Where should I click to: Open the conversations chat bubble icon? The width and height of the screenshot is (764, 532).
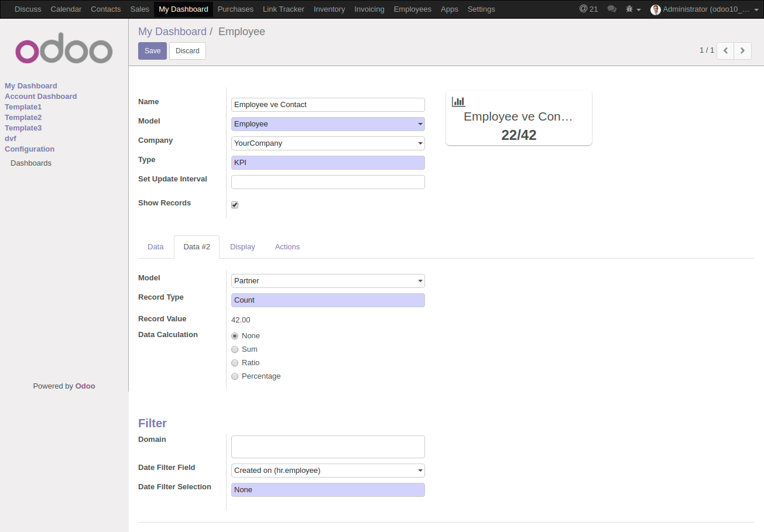(x=612, y=9)
